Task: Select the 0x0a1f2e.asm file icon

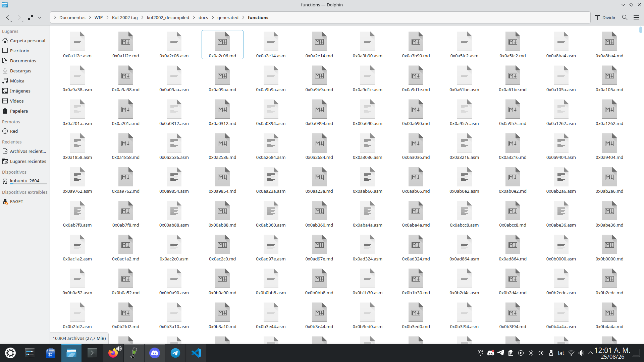Action: coord(77,41)
